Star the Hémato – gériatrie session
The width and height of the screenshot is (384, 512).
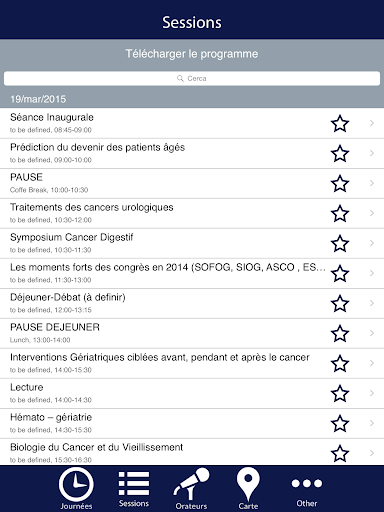pos(340,423)
